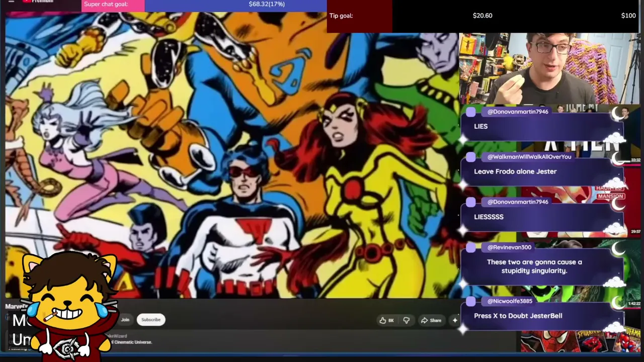The image size is (644, 362).
Task: Click the $100 tip goal target
Action: [x=628, y=16]
